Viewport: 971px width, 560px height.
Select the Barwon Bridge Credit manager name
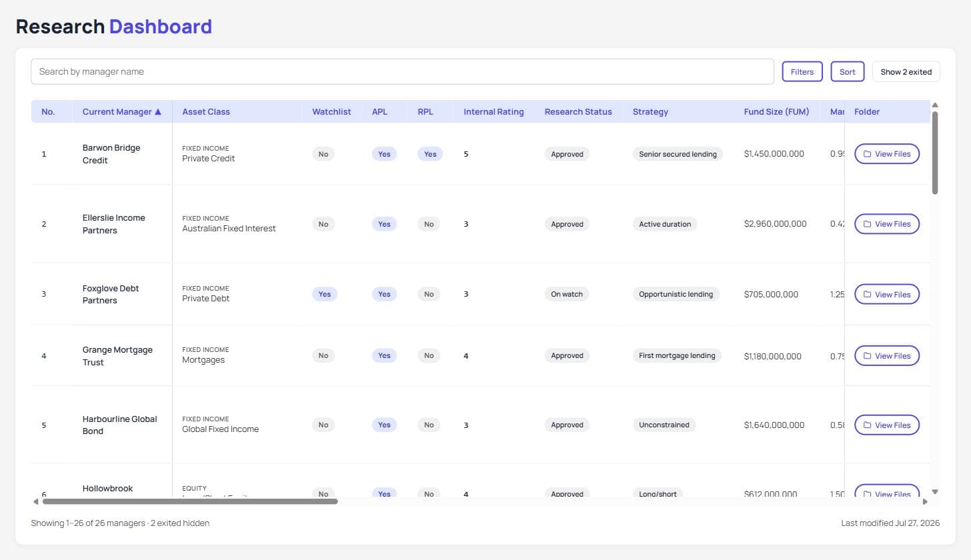click(111, 154)
